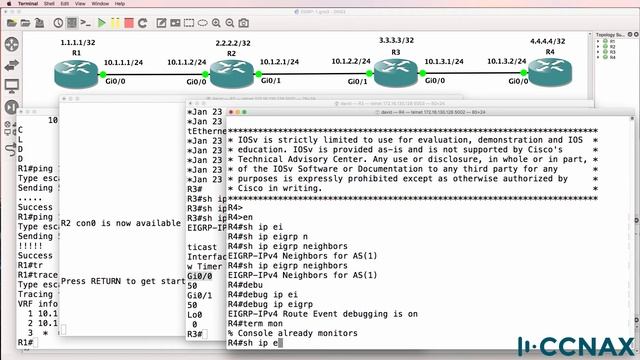Click the Save project icon
The height and width of the screenshot is (360, 640).
tap(39, 23)
